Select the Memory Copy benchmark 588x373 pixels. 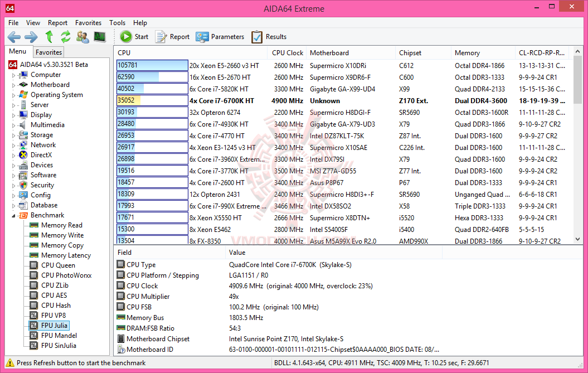[x=62, y=245]
